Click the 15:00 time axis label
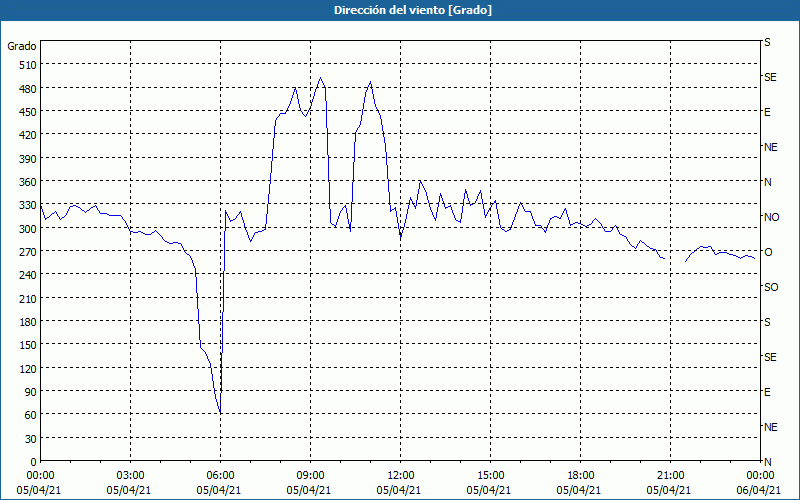The width and height of the screenshot is (800, 500). [491, 476]
